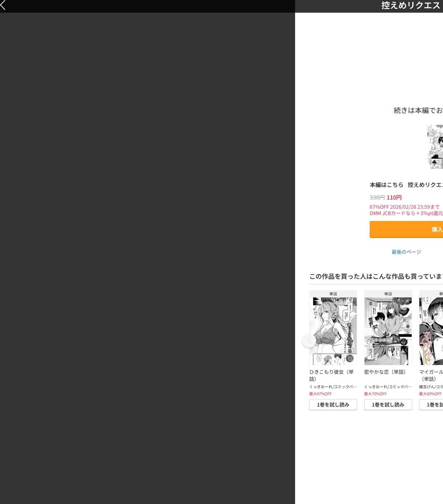Open the 本編はこちら main work title link

[x=406, y=185]
